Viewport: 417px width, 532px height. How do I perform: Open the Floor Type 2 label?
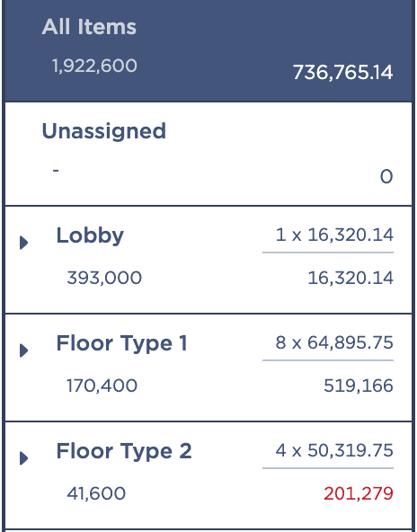click(x=124, y=451)
